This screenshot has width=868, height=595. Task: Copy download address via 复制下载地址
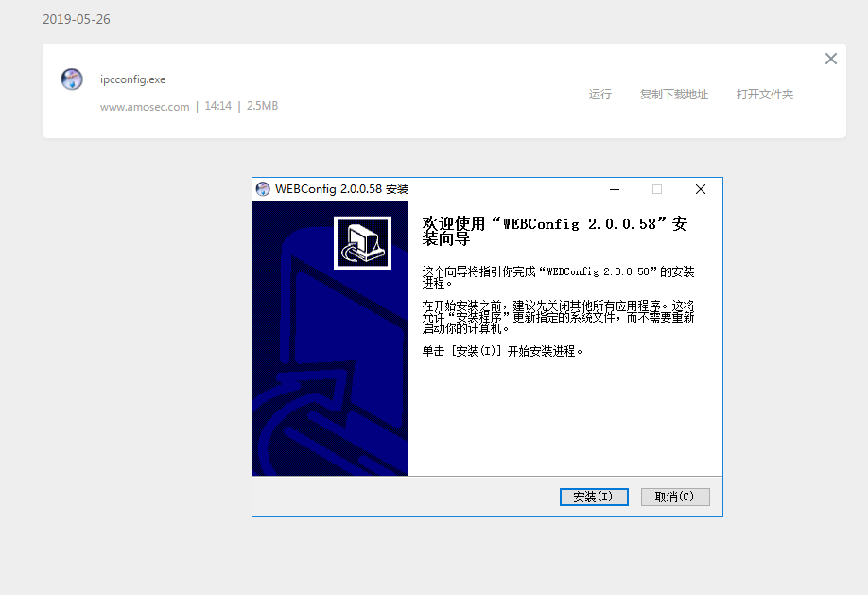[x=674, y=95]
